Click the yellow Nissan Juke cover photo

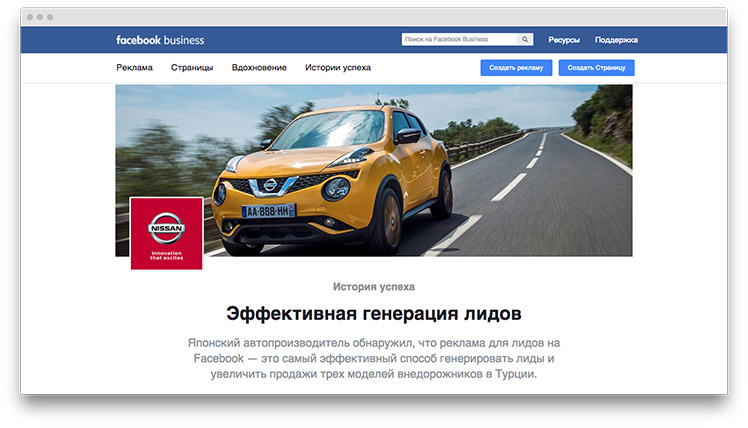pos(374,170)
